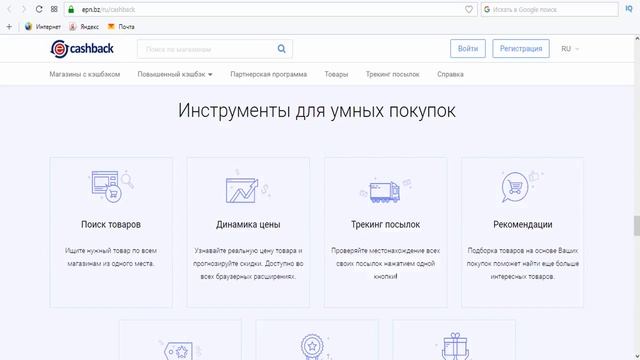
Task: Click the Регистрация button
Action: 521,49
